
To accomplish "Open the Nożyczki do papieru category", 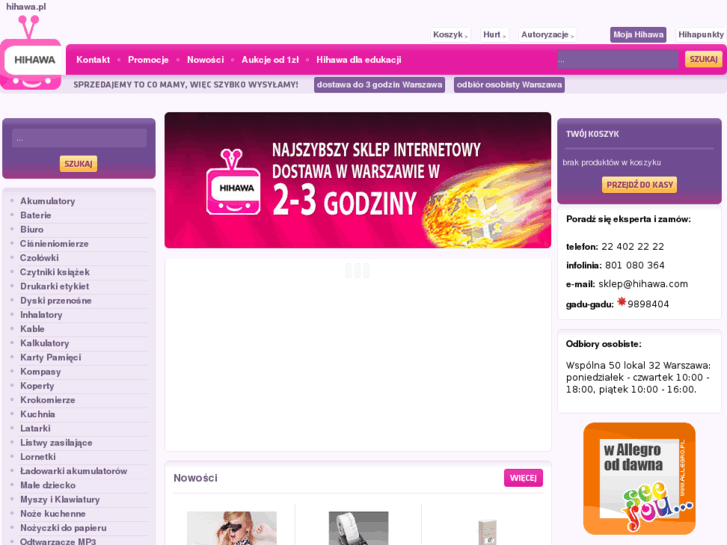I will 63,528.
